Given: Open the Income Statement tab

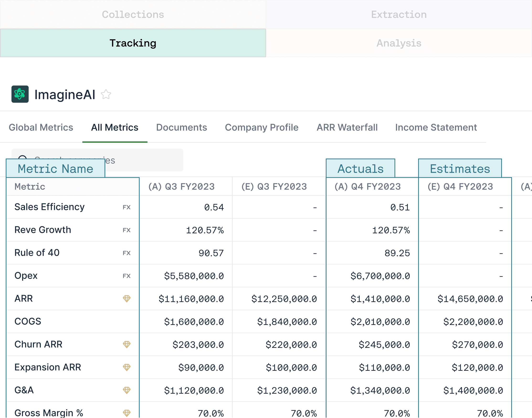Looking at the screenshot, I should (x=436, y=127).
